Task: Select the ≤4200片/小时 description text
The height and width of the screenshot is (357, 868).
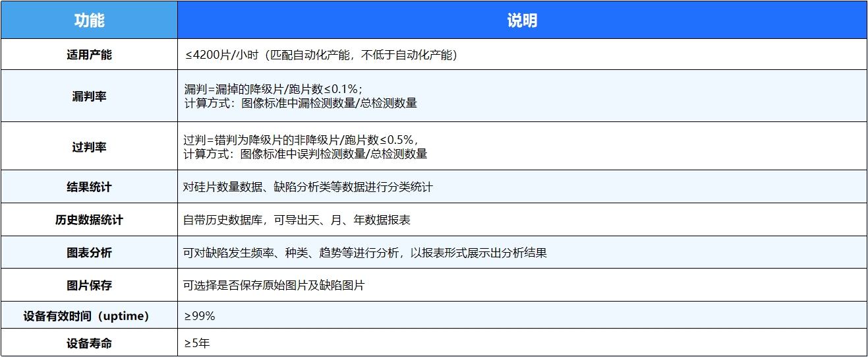Action: click(x=321, y=55)
